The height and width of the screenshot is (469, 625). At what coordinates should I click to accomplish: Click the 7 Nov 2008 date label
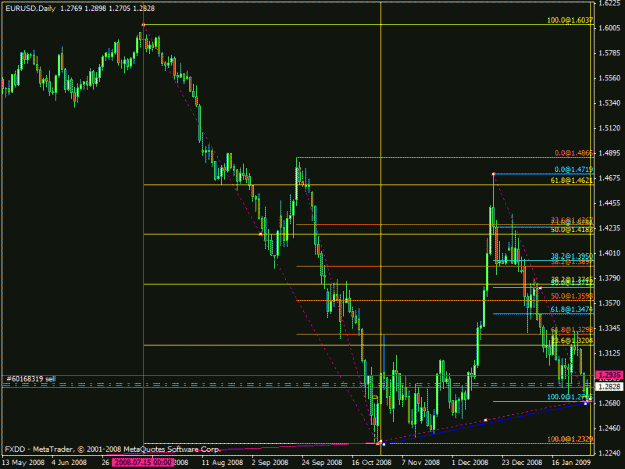421,463
